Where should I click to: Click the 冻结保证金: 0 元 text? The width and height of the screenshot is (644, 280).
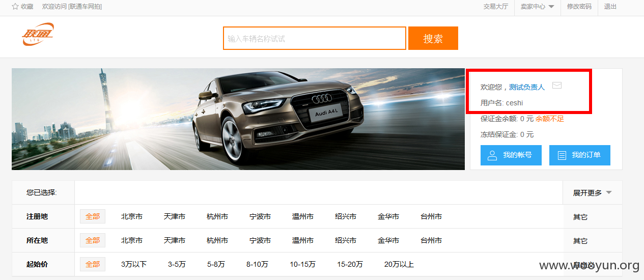pos(507,134)
